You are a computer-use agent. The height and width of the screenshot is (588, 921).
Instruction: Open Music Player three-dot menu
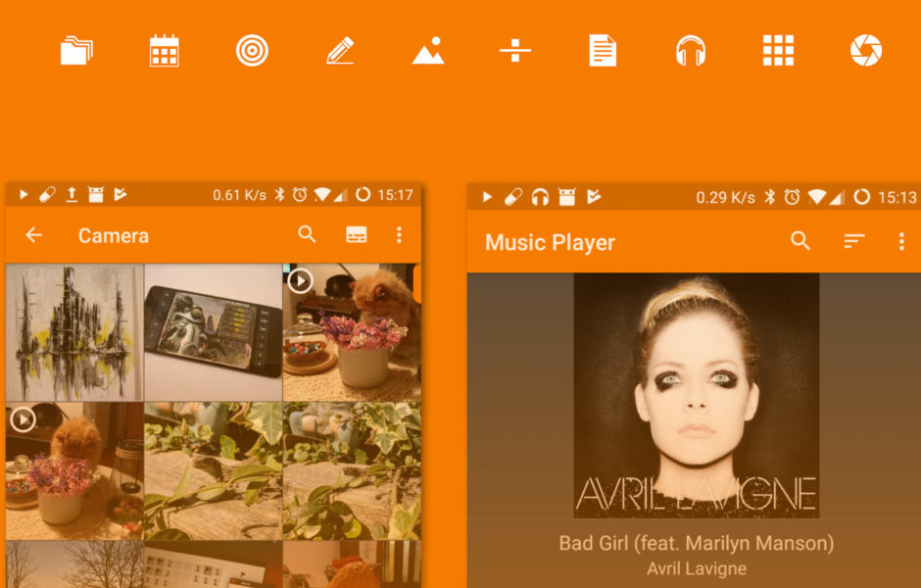pyautogui.click(x=901, y=241)
